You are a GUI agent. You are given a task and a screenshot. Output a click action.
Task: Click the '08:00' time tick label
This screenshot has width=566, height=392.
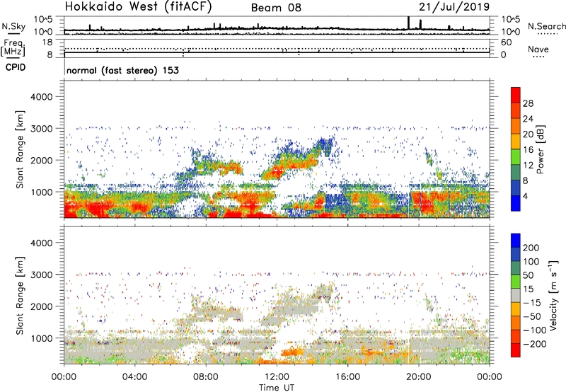pyautogui.click(x=206, y=377)
